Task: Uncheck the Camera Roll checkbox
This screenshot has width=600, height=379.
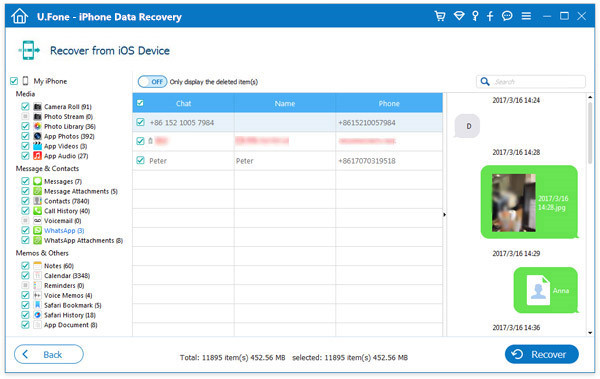Action: [25, 106]
